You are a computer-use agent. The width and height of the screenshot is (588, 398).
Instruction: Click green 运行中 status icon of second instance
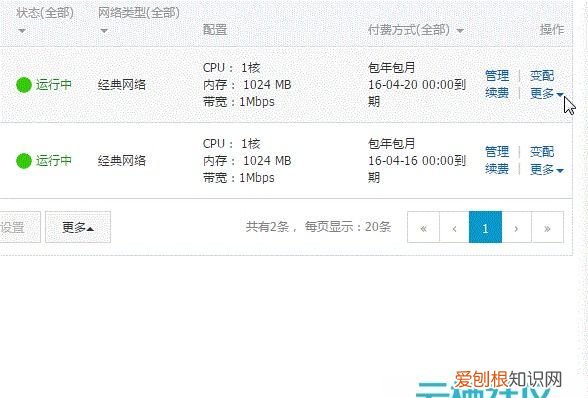click(24, 161)
